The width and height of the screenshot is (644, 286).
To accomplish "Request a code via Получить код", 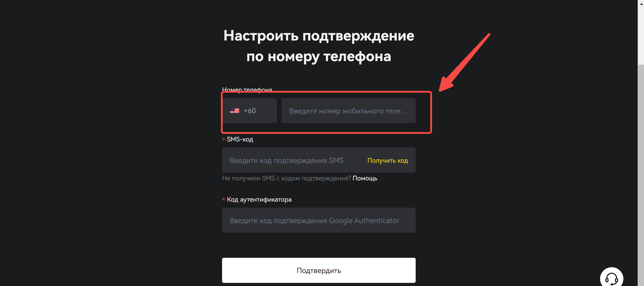I will [x=387, y=160].
